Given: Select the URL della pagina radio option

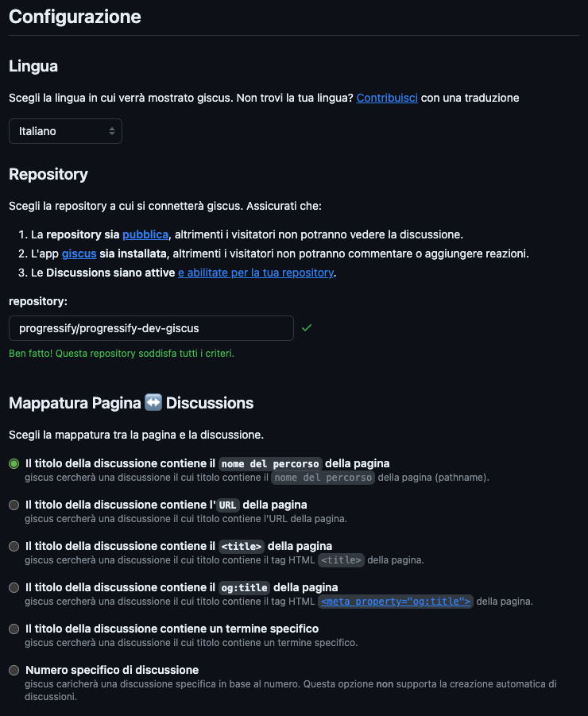Looking at the screenshot, I should point(14,505).
